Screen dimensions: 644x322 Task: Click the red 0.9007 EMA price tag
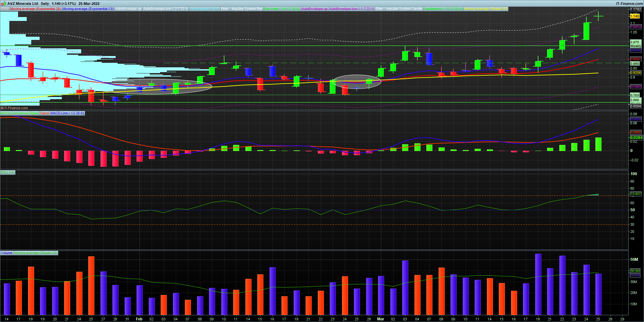tap(636, 59)
